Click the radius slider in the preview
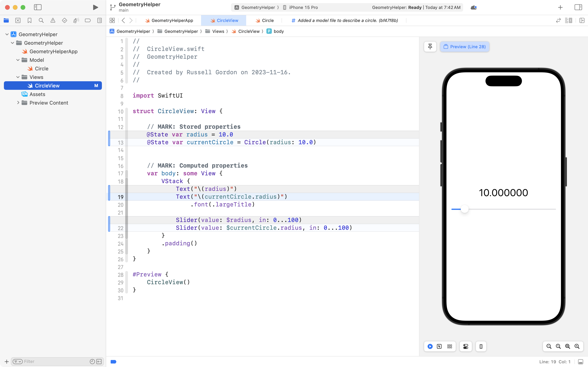The image size is (588, 367). (464, 209)
